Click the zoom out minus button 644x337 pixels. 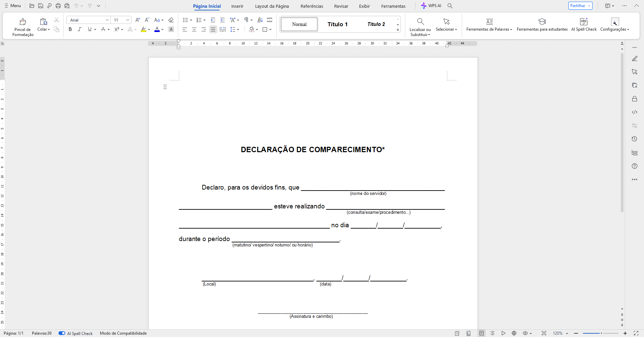[576, 333]
